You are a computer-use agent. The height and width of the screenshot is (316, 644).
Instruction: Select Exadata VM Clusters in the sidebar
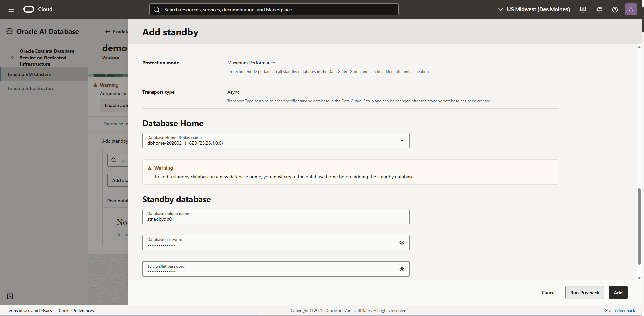point(29,74)
